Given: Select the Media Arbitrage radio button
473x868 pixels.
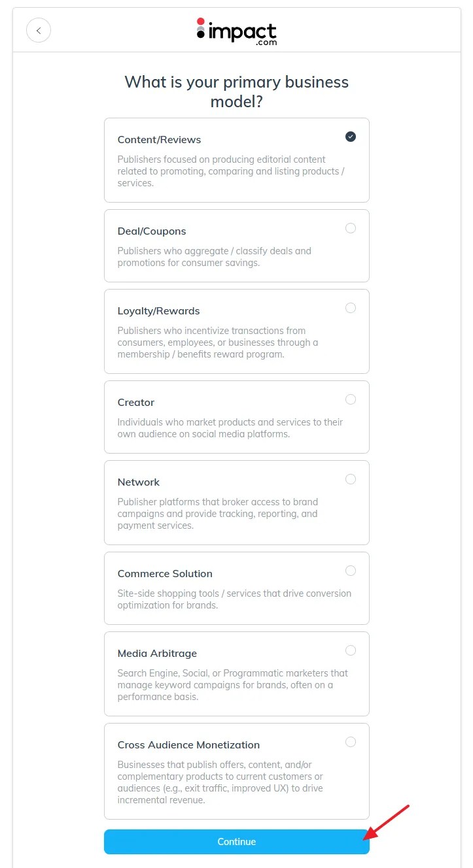Looking at the screenshot, I should pyautogui.click(x=351, y=650).
